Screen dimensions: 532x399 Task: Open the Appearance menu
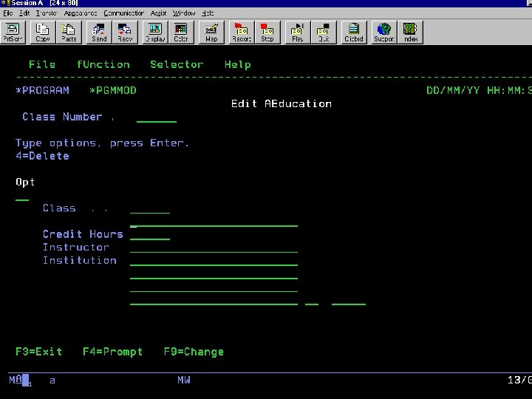tap(81, 13)
